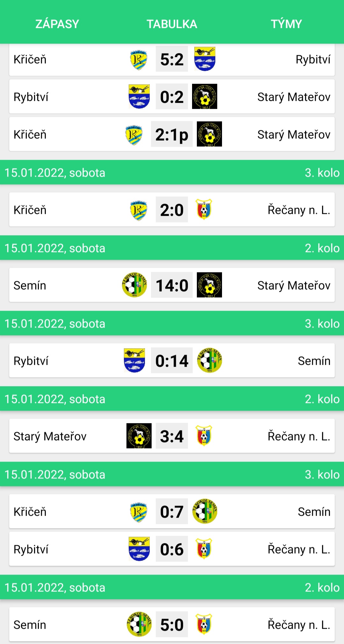Screen dimensions: 344x644
Task: Tap Starý Mateřov logo in 2:1p match
Action: (209, 134)
